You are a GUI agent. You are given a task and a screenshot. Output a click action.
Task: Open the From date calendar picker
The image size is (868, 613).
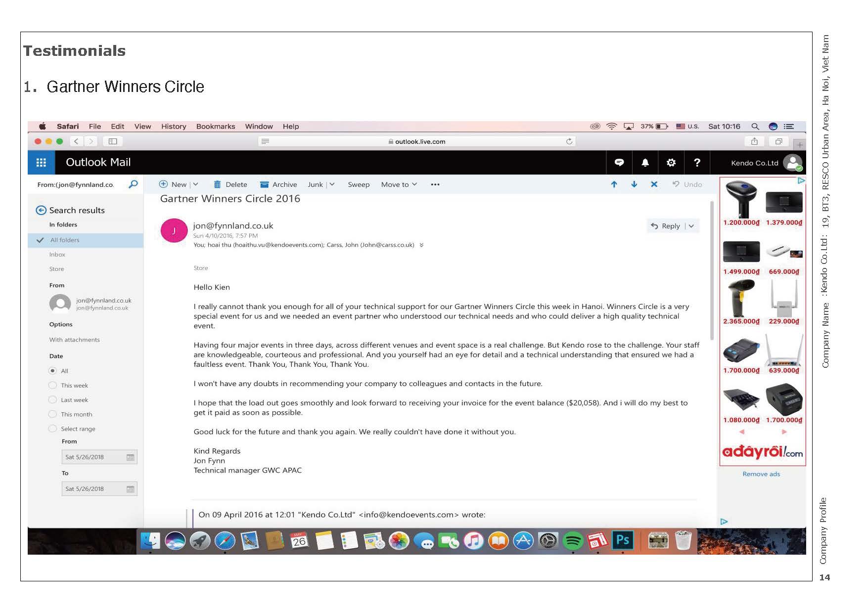(131, 457)
